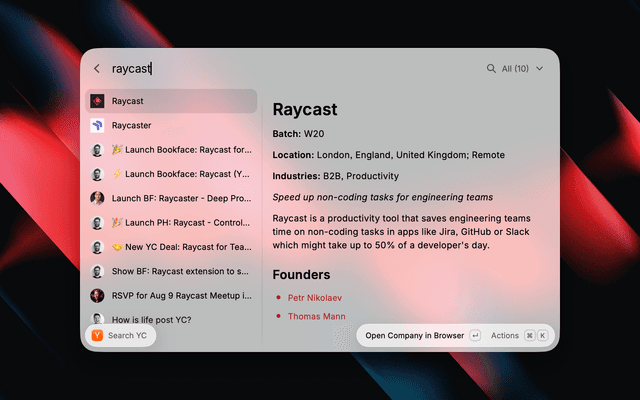Open the All (10) filter dropdown
Screen dimensions: 640x400
[522, 69]
